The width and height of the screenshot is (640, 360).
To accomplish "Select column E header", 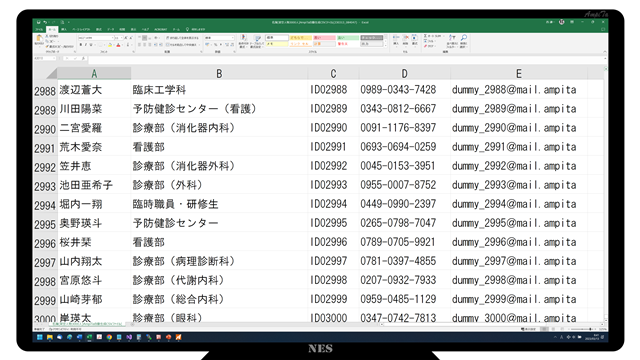I will point(519,73).
